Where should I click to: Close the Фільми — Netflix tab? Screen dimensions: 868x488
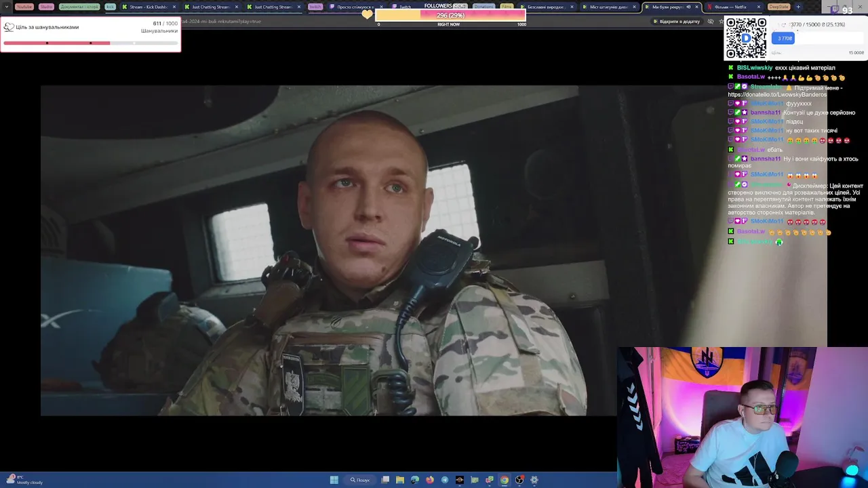[x=759, y=7]
